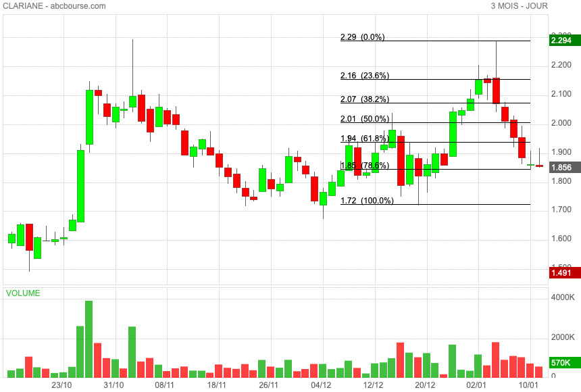581x392 pixels.
Task: Click the 12/12 date axis label
Action: (x=373, y=385)
